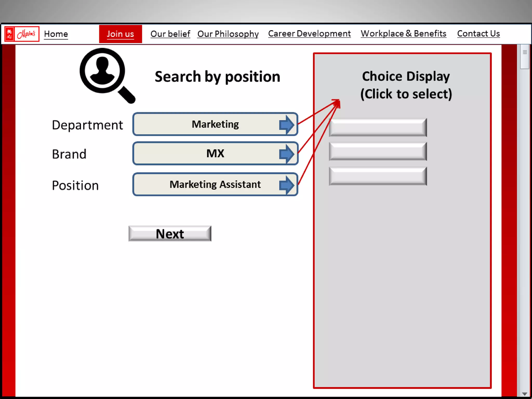Open the Our Philosophy page
This screenshot has height=399, width=532.
(228, 34)
